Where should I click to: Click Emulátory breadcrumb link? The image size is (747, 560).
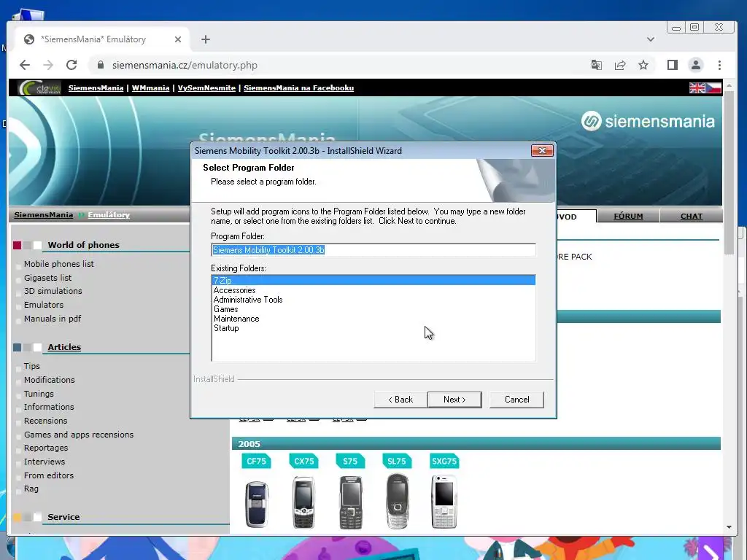pyautogui.click(x=109, y=215)
